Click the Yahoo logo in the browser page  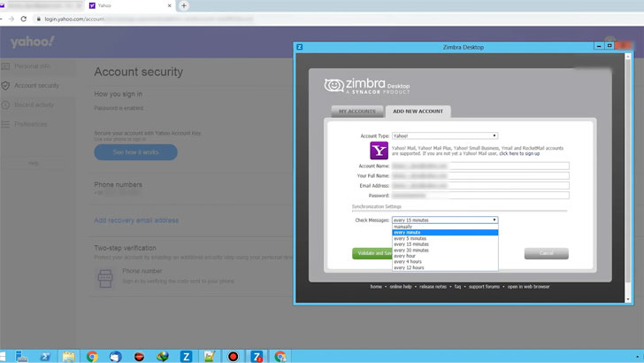click(x=32, y=42)
